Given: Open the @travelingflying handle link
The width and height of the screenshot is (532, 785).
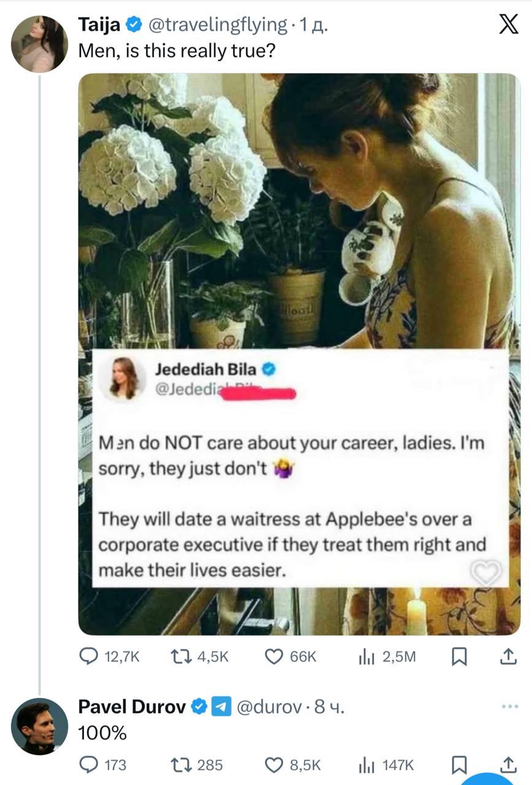Looking at the screenshot, I should [x=218, y=25].
